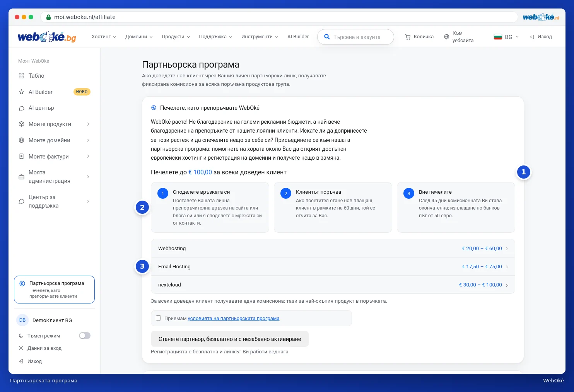This screenshot has width=574, height=392.
Task: Open the Хостинг dropdown menu
Action: (x=104, y=37)
